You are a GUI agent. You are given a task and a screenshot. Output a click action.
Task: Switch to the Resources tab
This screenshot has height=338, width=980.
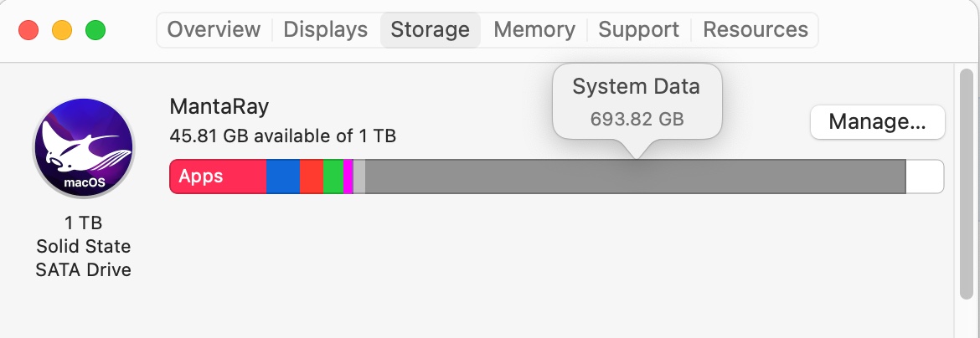click(755, 30)
